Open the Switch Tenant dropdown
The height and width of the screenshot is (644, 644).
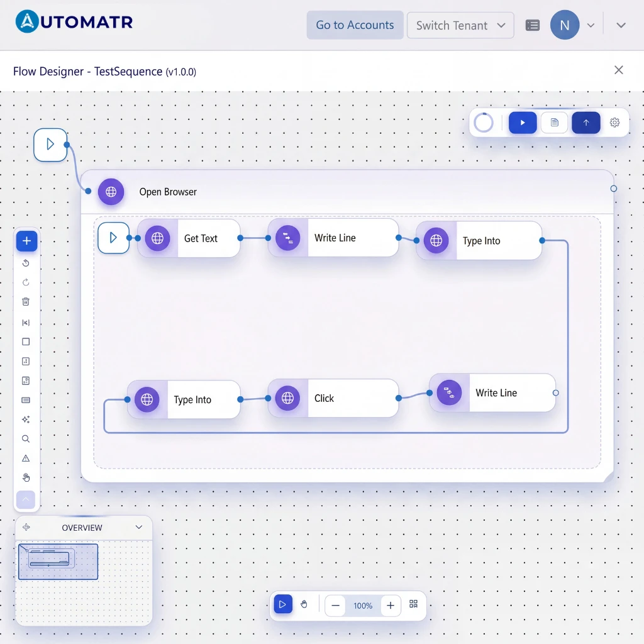[x=460, y=25]
